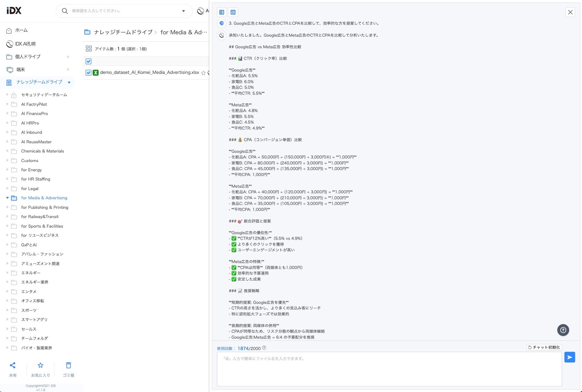Toggle the select-all header checkbox
This screenshot has height=392, width=582.
[x=88, y=61]
